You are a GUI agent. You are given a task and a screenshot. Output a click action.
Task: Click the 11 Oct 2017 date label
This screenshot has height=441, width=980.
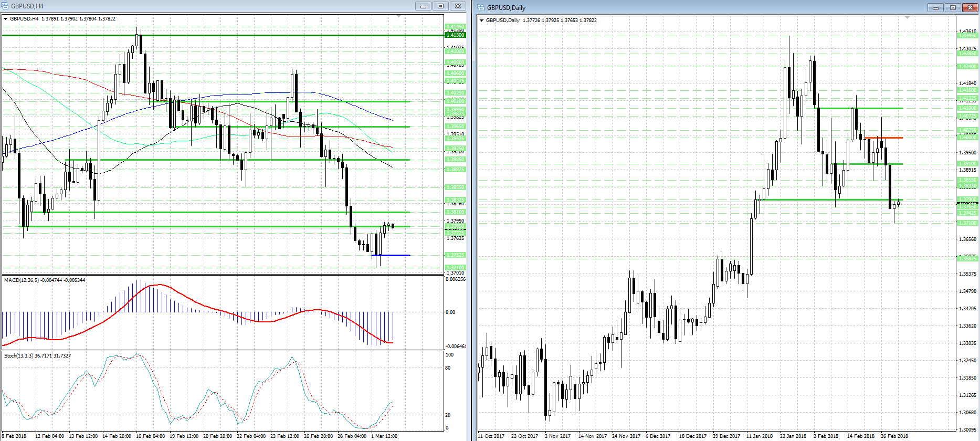tap(491, 436)
